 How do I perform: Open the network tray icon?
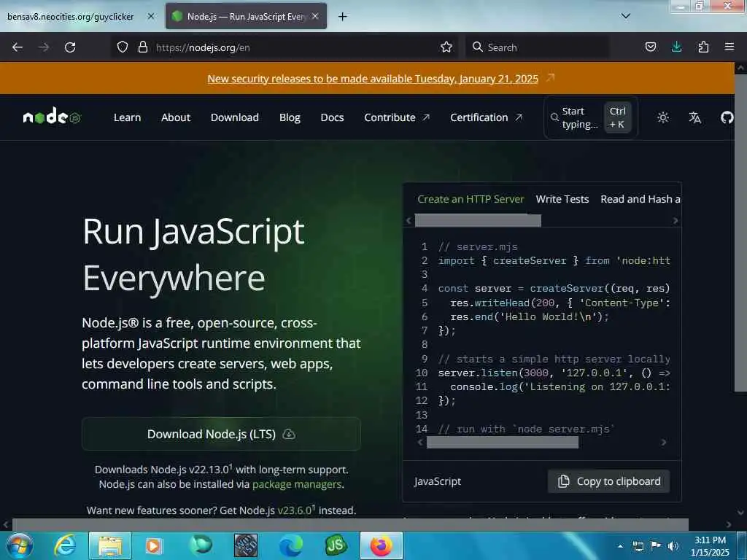[638, 546]
